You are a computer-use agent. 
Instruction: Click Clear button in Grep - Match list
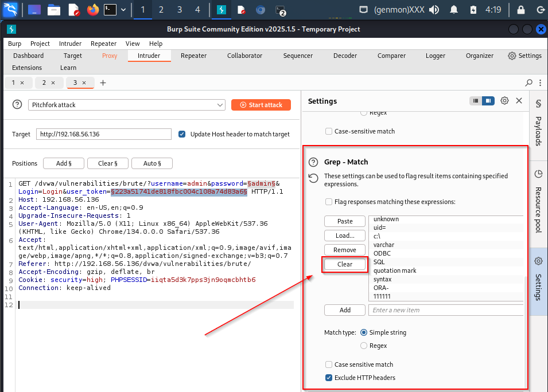pyautogui.click(x=345, y=264)
